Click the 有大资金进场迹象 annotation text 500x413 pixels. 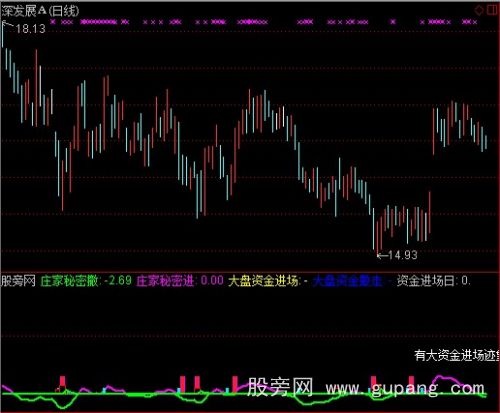point(457,355)
